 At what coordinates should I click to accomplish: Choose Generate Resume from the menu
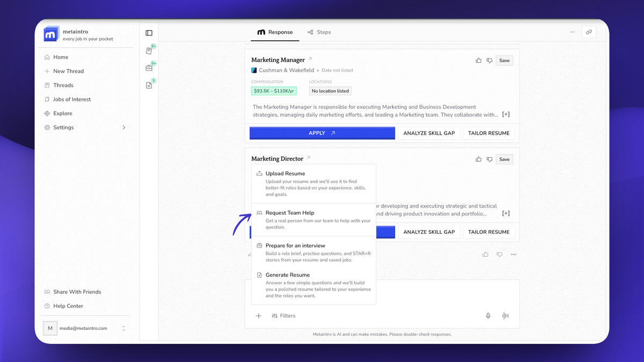[314, 285]
